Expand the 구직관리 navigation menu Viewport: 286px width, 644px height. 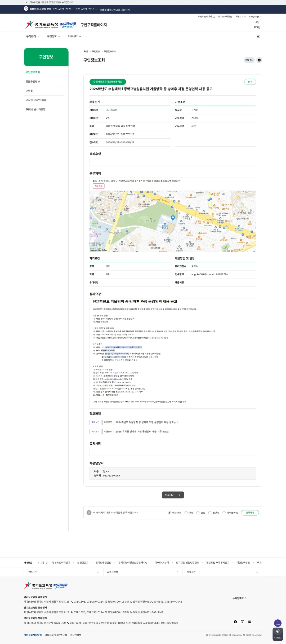pyautogui.click(x=33, y=37)
